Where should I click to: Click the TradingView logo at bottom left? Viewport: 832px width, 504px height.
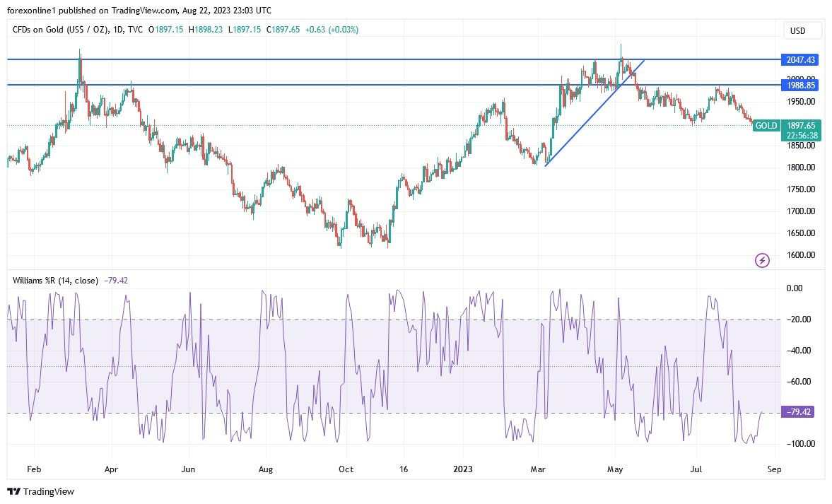(39, 491)
